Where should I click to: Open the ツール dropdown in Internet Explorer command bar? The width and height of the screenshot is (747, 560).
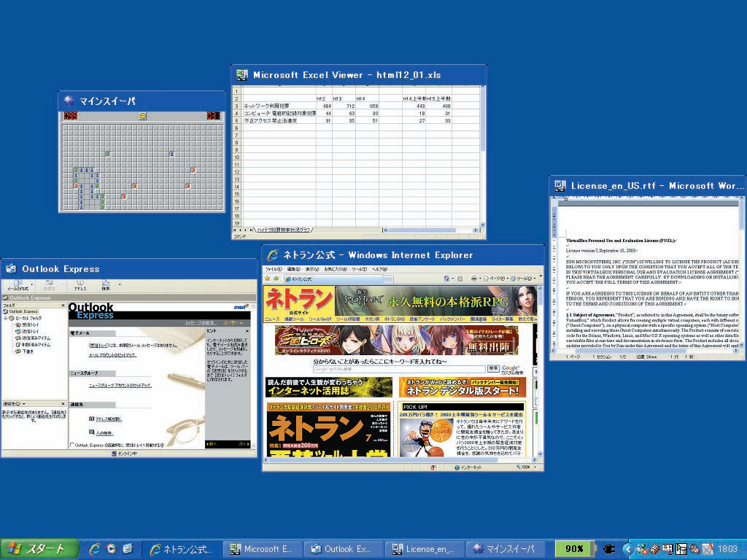coord(524,279)
